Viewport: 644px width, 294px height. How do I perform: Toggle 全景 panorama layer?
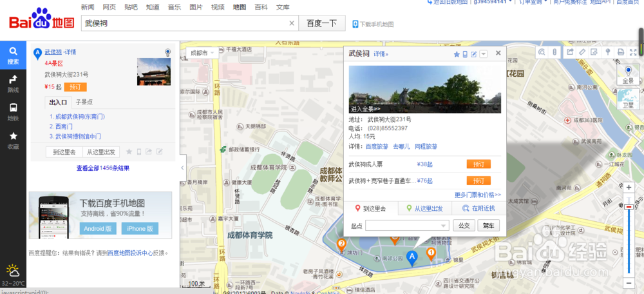[x=628, y=75]
